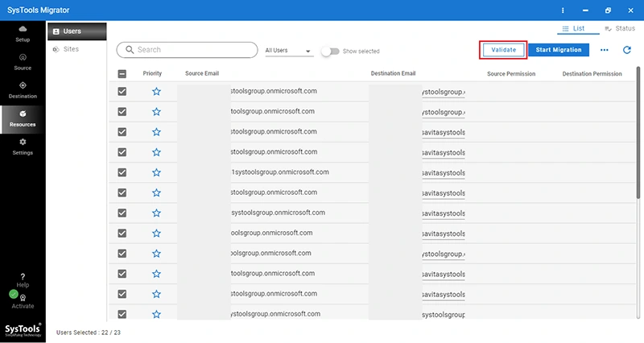Viewport: 644px width, 343px height.
Task: Uncheck checkbox for oolsgroup.onmicrosoft.com row
Action: tap(122, 233)
